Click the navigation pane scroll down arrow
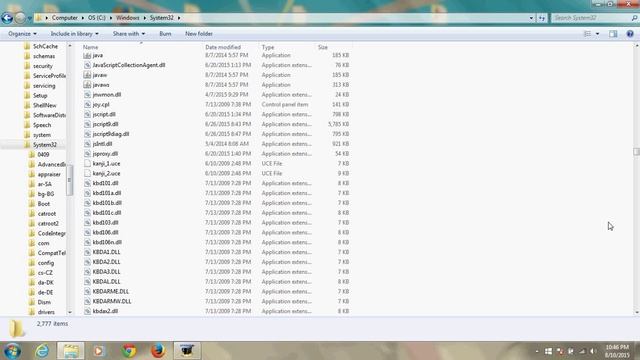The height and width of the screenshot is (360, 640). [69, 312]
